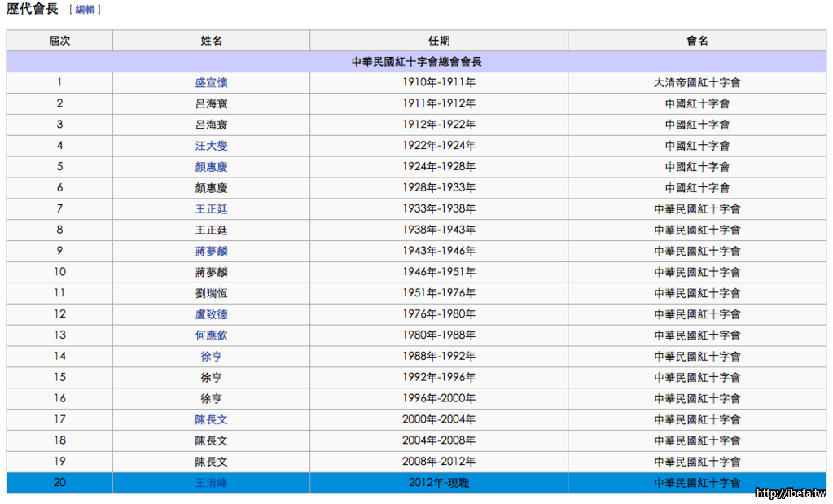Follow the 何應欽 name link
Viewport: 833px width, 504px height.
point(211,335)
